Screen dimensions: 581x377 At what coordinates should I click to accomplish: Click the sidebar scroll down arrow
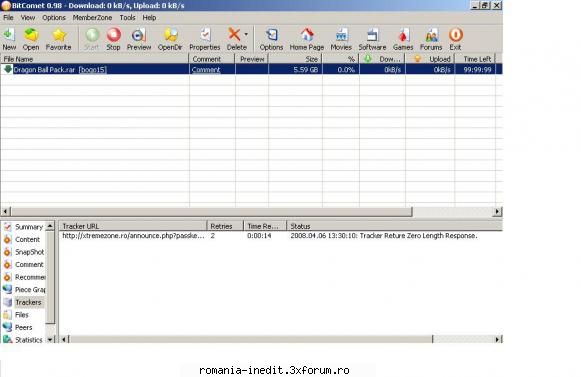50,339
